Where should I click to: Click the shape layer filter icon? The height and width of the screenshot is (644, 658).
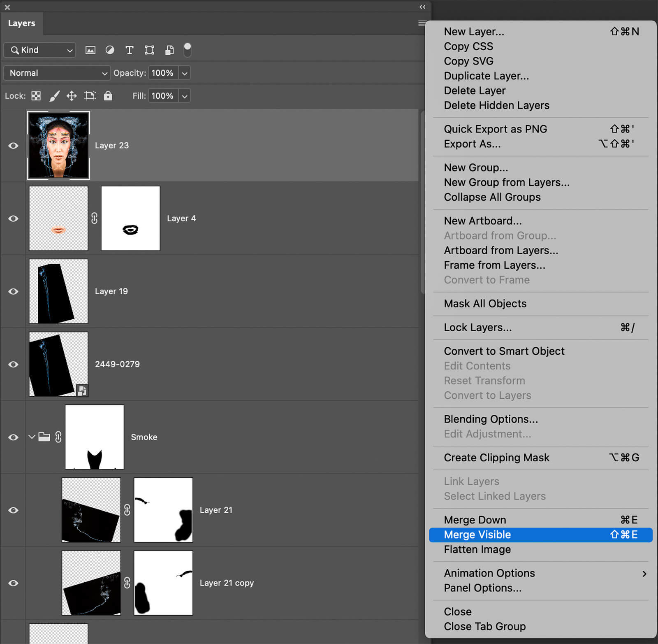149,50
